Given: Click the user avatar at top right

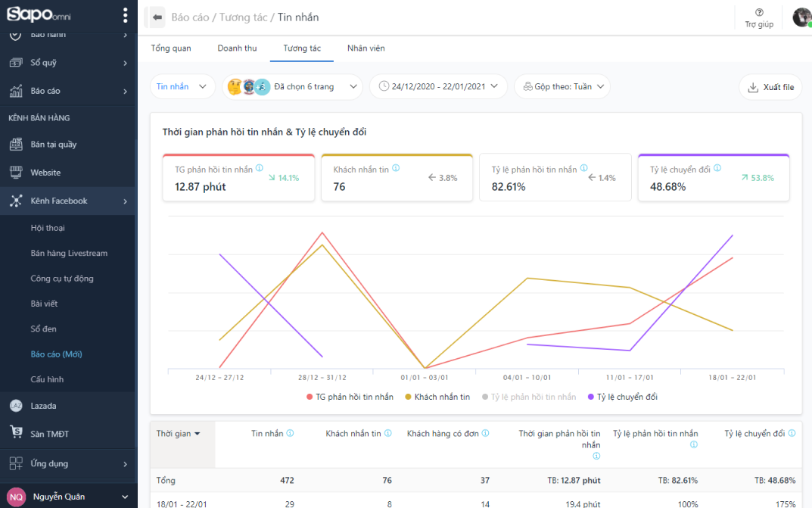Looking at the screenshot, I should [x=801, y=17].
